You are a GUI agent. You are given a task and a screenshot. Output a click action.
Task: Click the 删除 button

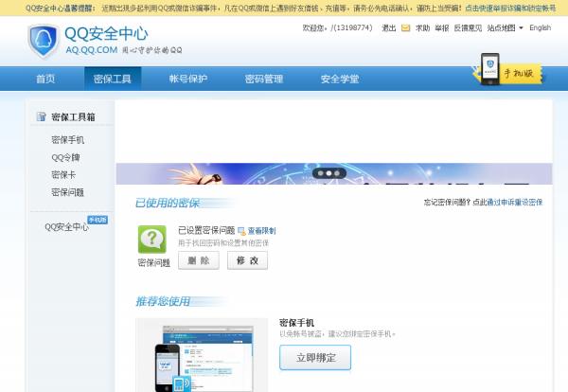(x=199, y=260)
